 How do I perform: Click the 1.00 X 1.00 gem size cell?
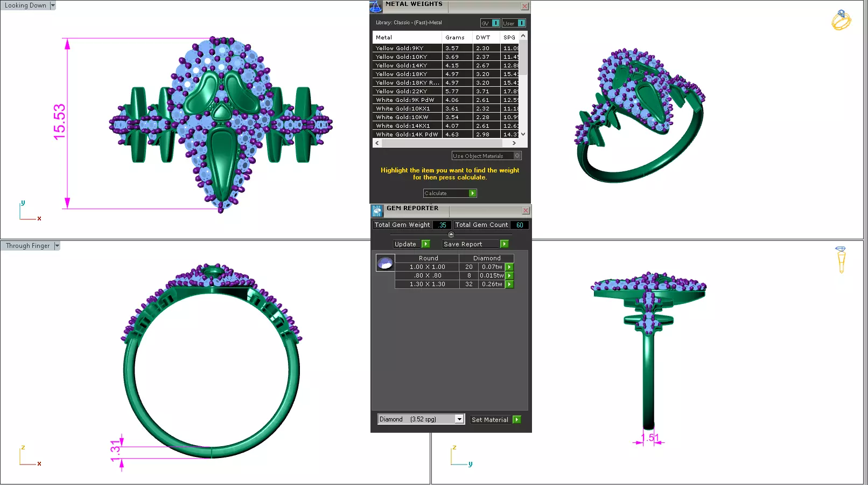pos(427,267)
